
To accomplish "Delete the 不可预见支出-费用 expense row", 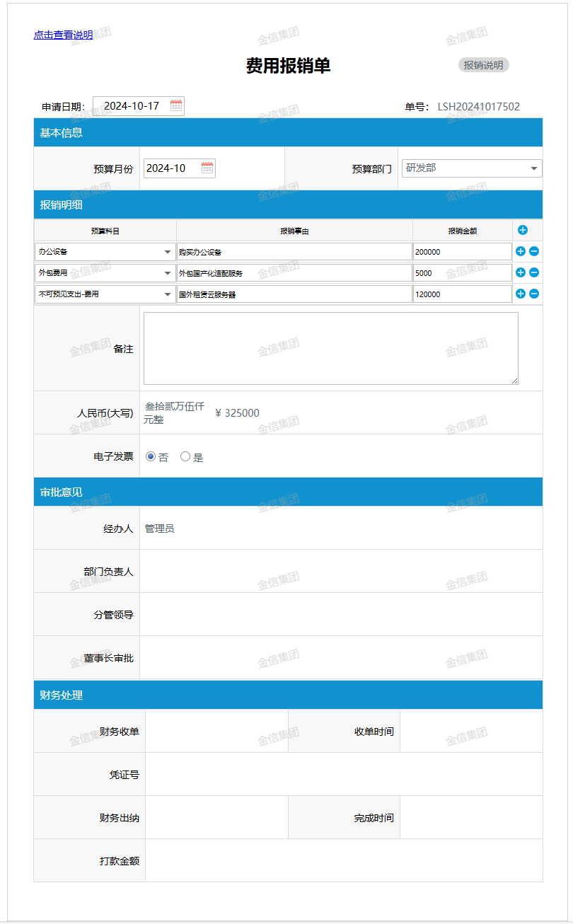I will (534, 294).
